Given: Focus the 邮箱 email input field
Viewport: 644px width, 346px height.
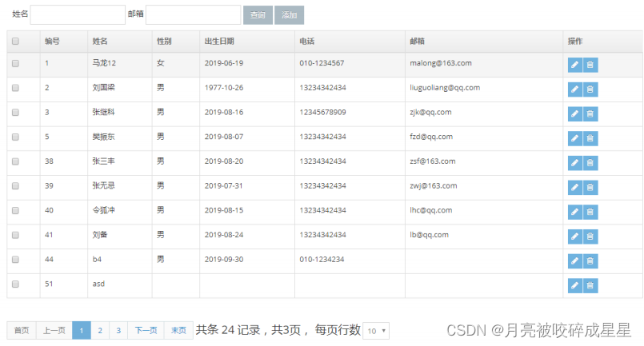Looking at the screenshot, I should tap(193, 14).
